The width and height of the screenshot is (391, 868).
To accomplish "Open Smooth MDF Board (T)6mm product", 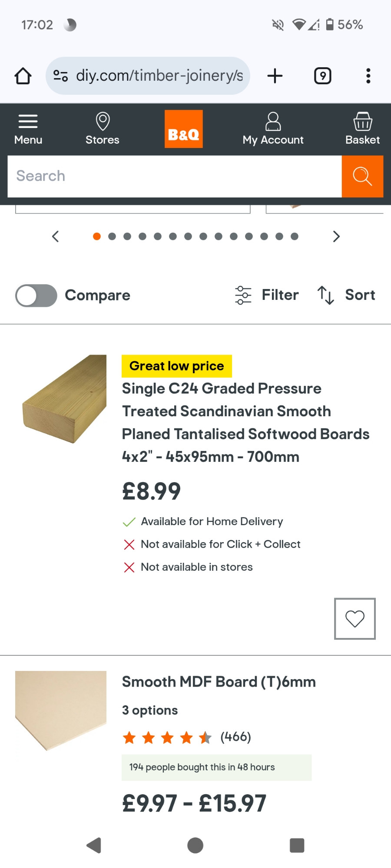I will point(219,682).
